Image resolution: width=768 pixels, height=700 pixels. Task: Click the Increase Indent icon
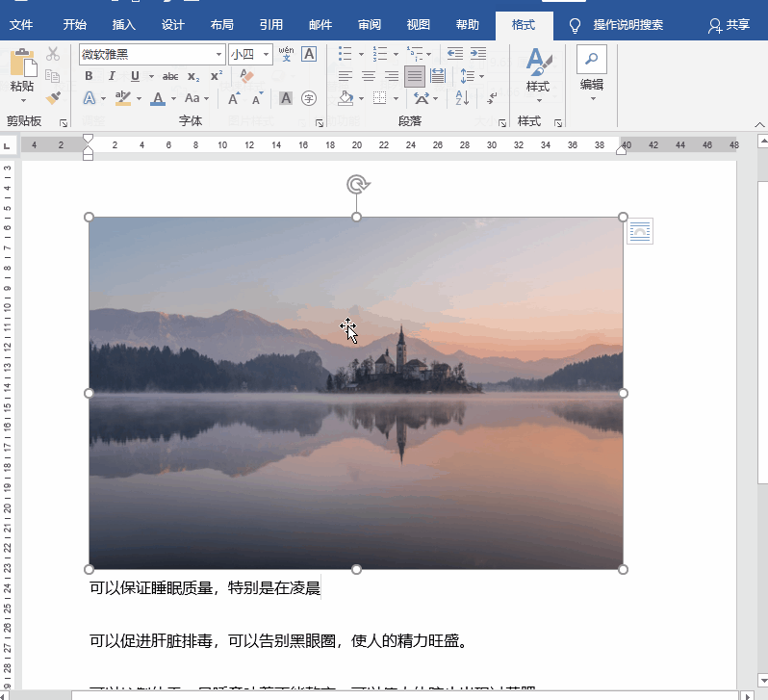tap(478, 53)
